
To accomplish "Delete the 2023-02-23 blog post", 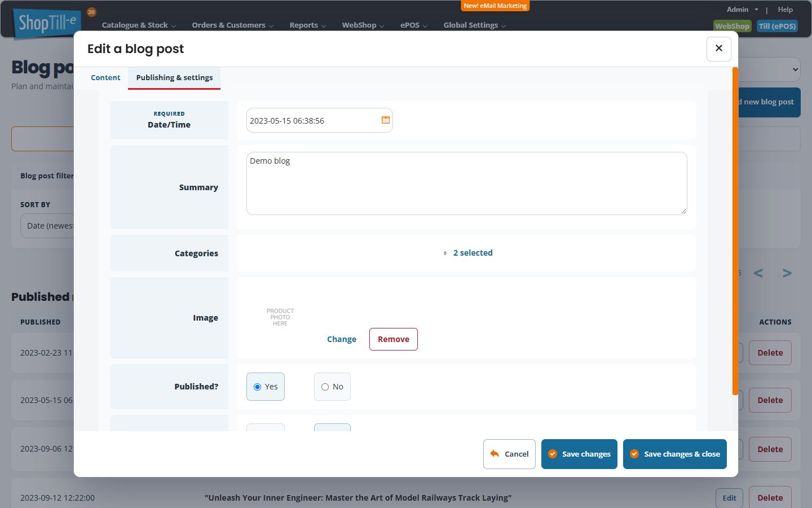I will click(770, 353).
